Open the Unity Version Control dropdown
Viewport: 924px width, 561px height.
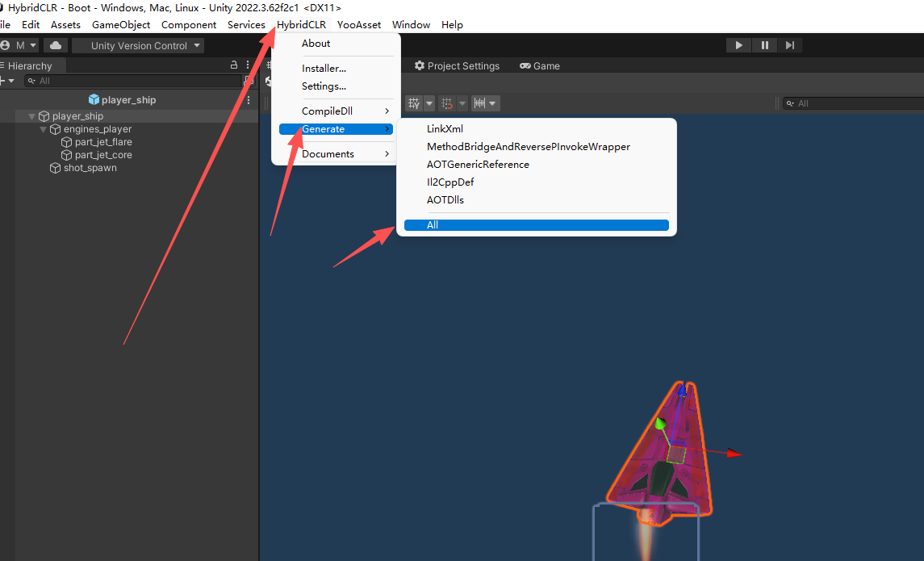pos(139,45)
